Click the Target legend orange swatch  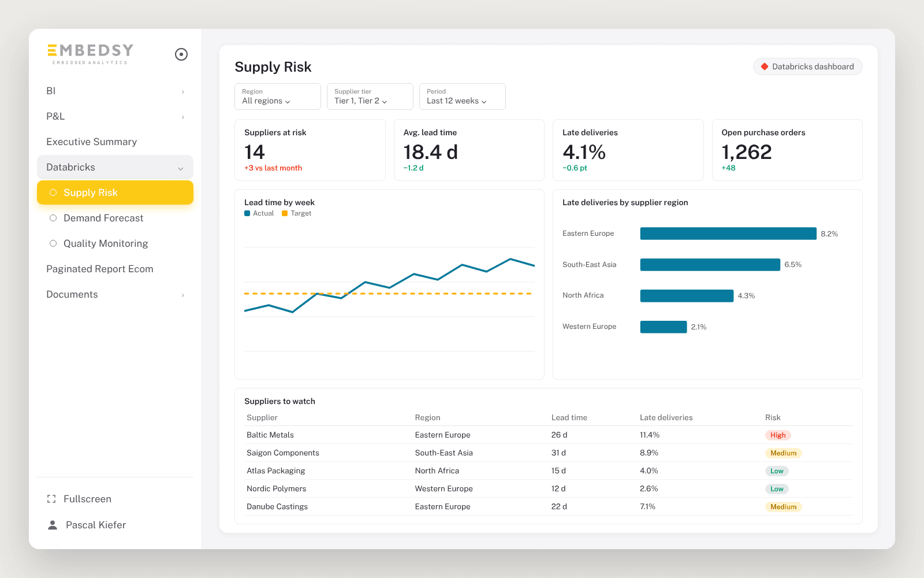coord(285,213)
